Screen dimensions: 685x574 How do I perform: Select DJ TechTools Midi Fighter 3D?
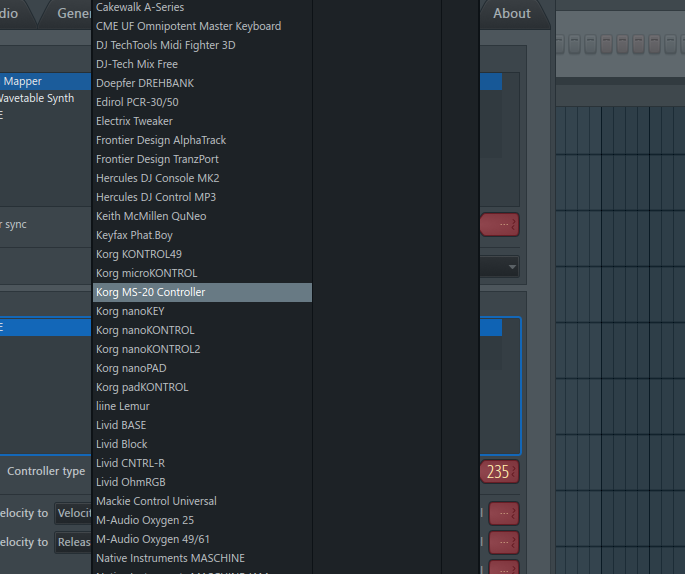[202, 45]
